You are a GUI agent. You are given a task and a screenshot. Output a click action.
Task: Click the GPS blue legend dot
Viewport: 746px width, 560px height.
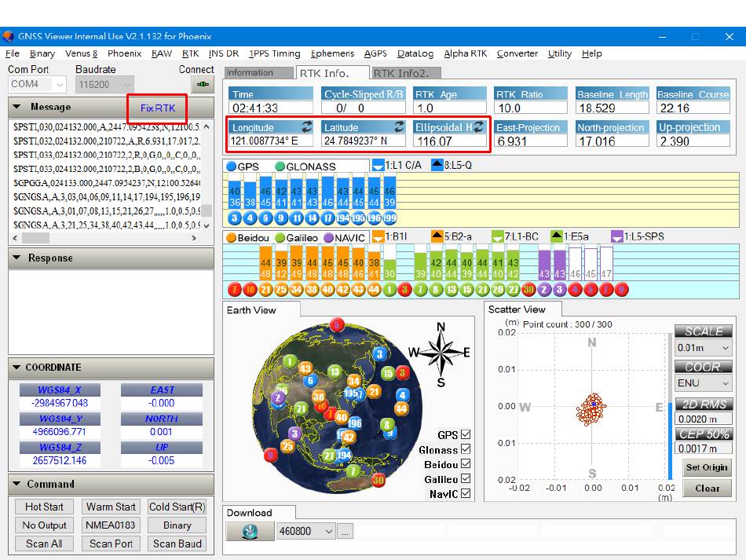(x=231, y=166)
